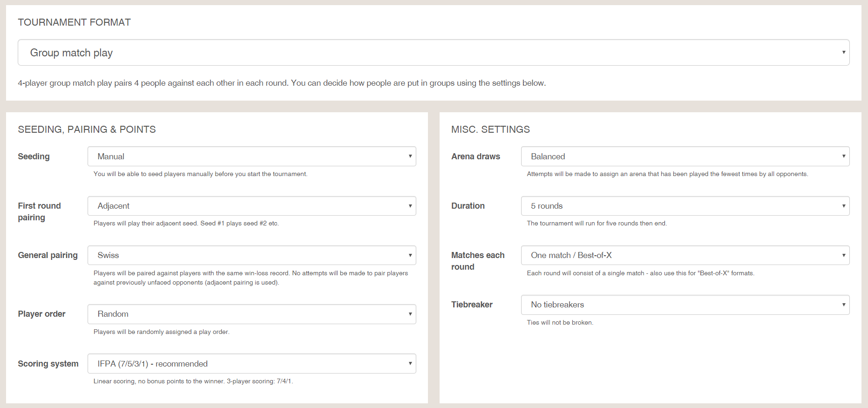868x408 pixels.
Task: Click the Scoring system field label
Action: (x=48, y=364)
